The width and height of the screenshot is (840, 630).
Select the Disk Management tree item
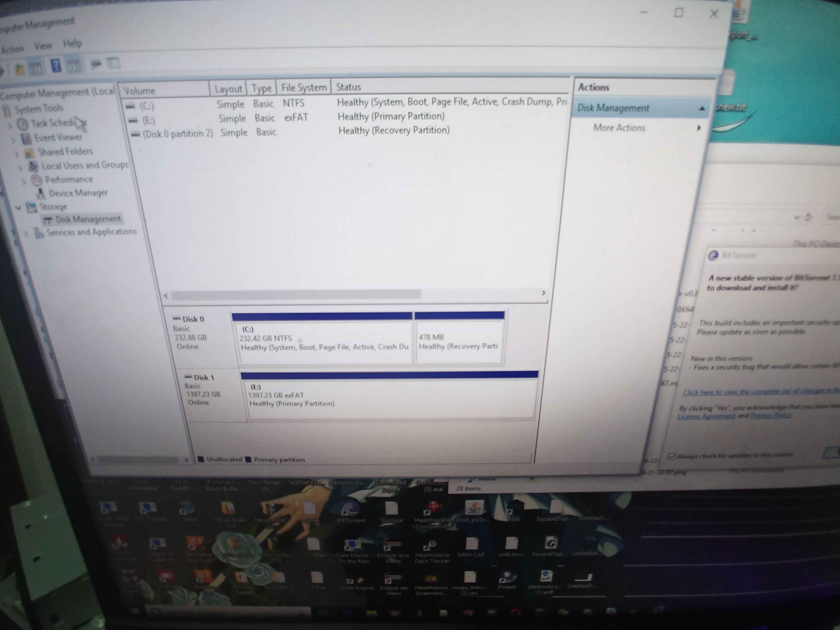click(x=82, y=219)
